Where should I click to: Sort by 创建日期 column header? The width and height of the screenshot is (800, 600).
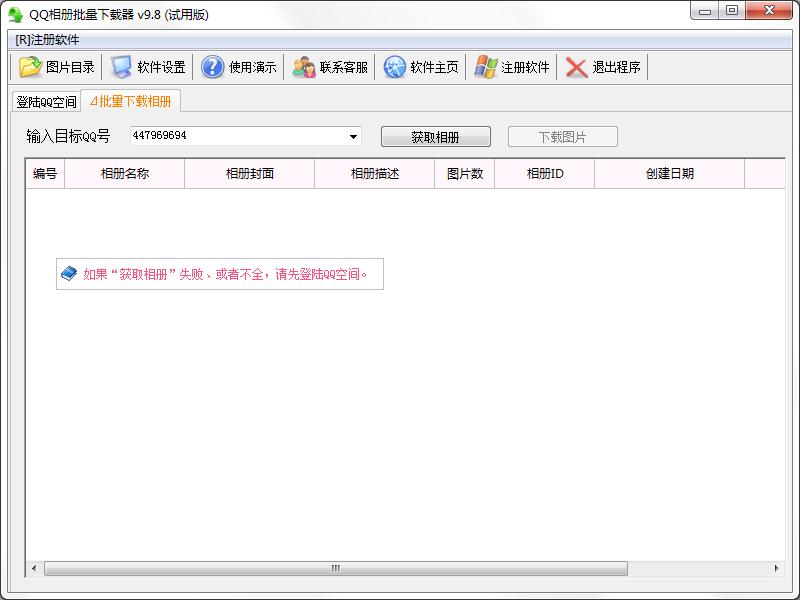669,173
